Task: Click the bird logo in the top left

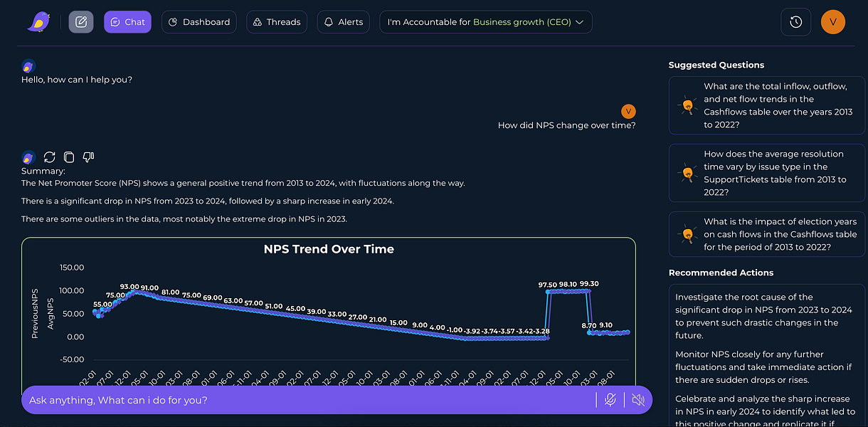Action: [38, 21]
